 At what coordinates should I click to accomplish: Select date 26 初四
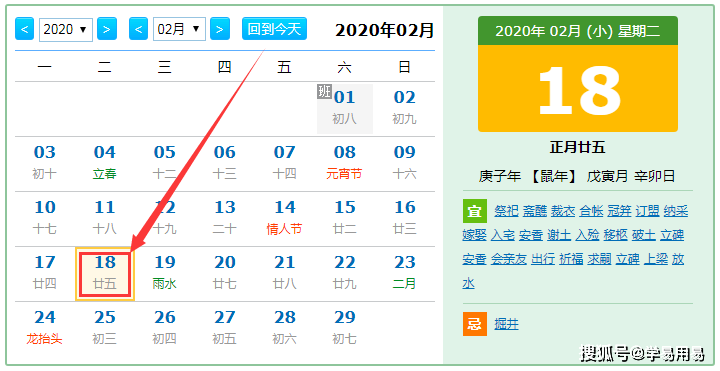click(164, 328)
